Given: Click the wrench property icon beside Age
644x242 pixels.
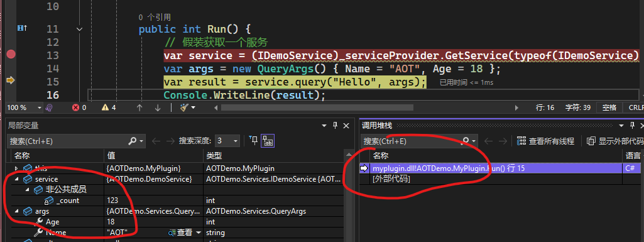Looking at the screenshot, I should pyautogui.click(x=38, y=222).
